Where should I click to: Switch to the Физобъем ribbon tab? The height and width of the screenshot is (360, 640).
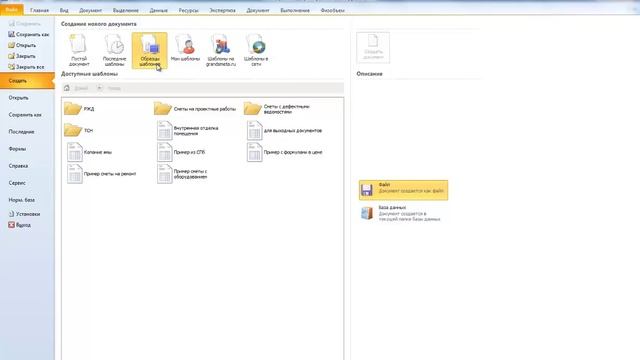point(333,10)
